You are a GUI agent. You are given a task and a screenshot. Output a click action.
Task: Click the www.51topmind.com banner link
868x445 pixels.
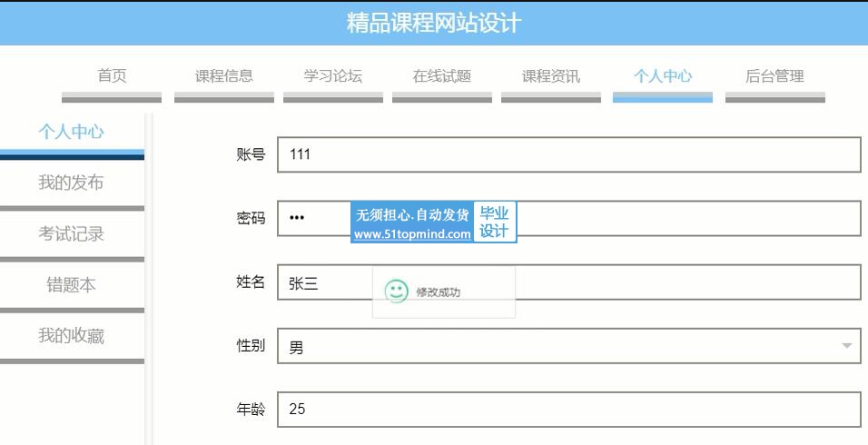click(x=413, y=233)
